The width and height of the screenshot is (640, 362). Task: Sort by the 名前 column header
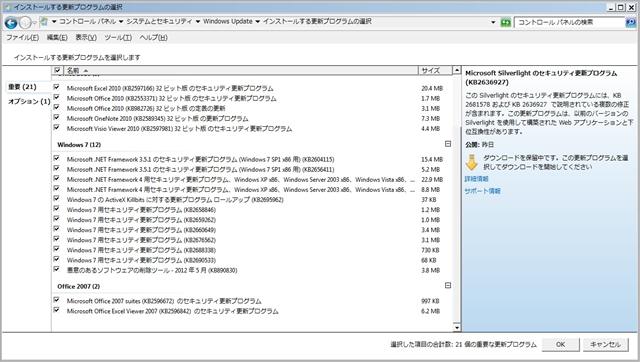click(x=241, y=71)
